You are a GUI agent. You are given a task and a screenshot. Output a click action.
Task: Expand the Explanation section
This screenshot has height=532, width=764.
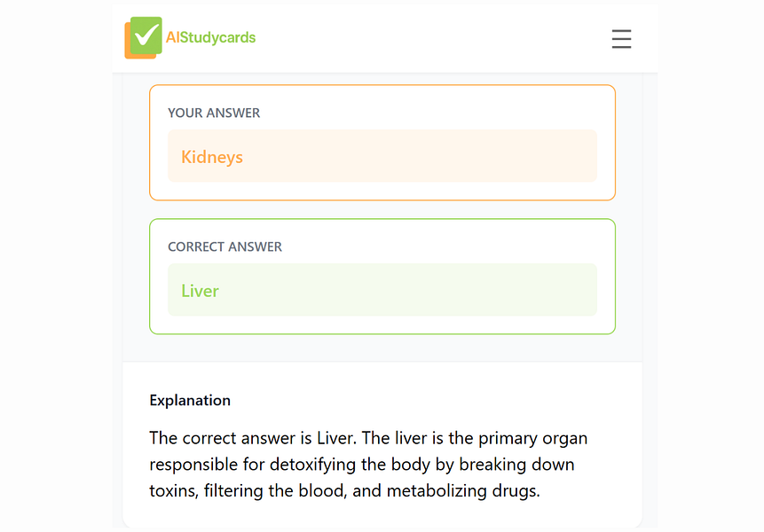(x=190, y=400)
